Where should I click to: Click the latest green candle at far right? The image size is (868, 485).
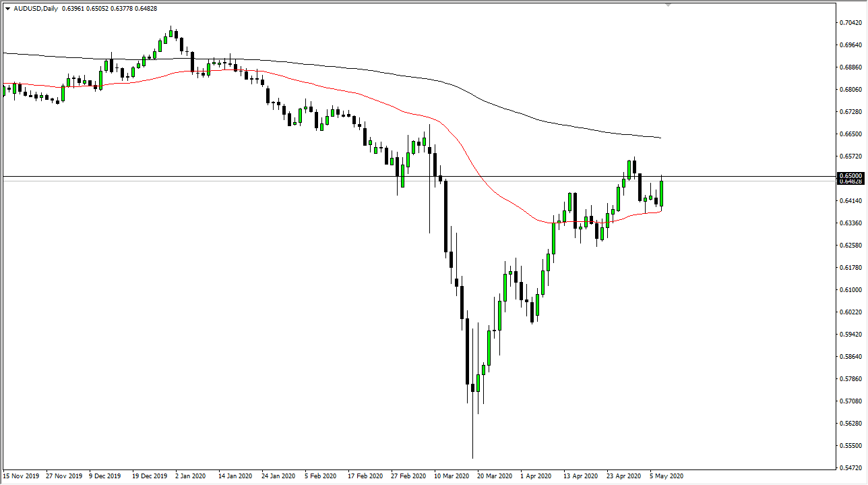point(662,194)
